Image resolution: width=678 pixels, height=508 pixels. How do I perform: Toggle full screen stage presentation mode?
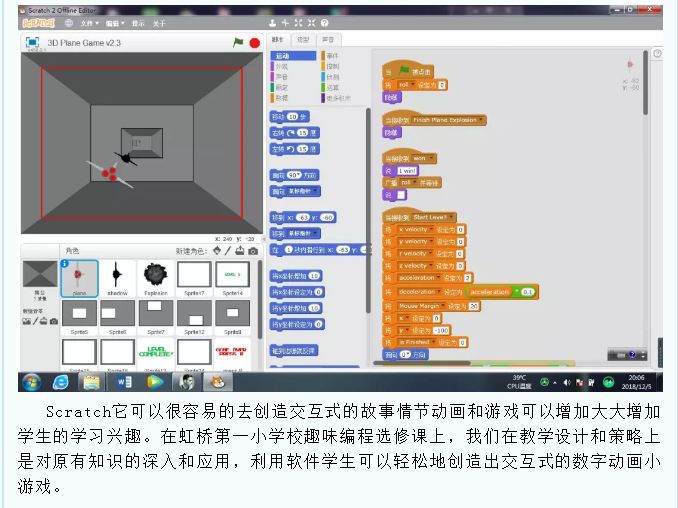tap(30, 43)
